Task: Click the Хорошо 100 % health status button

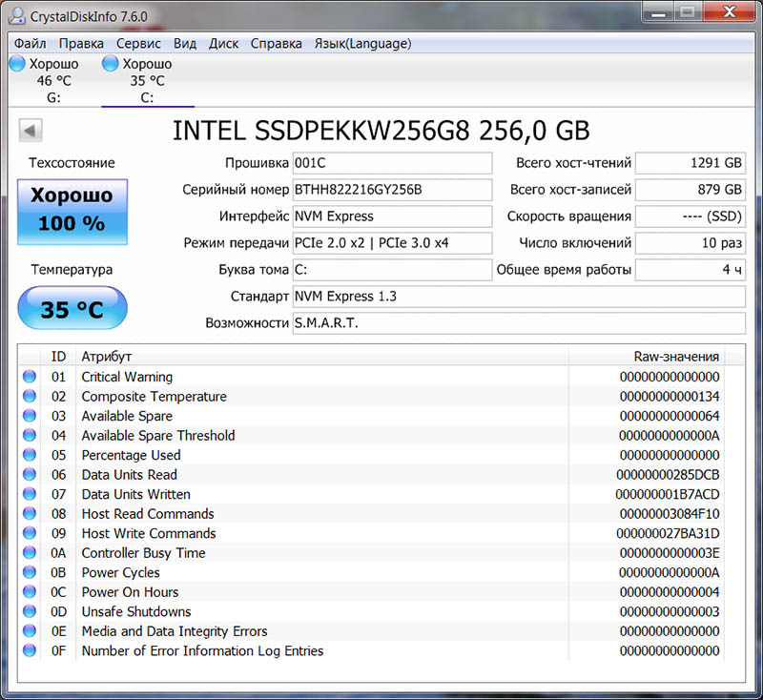Action: click(72, 212)
